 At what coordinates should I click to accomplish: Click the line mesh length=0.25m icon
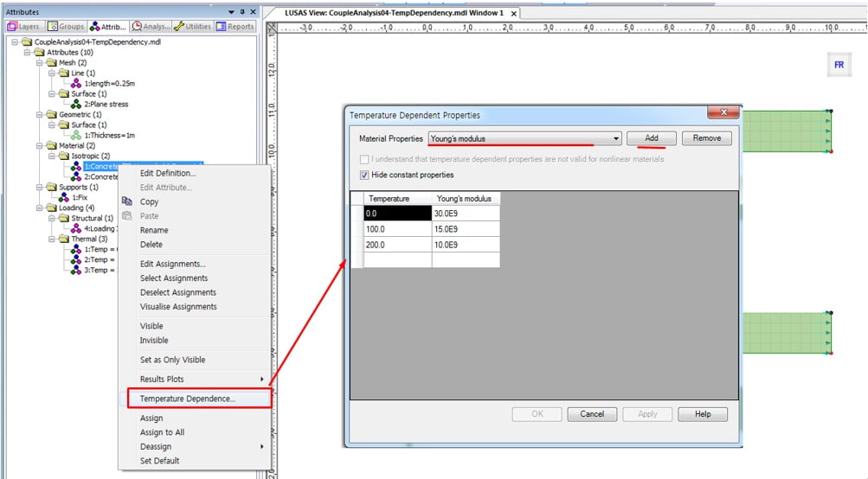(x=76, y=84)
